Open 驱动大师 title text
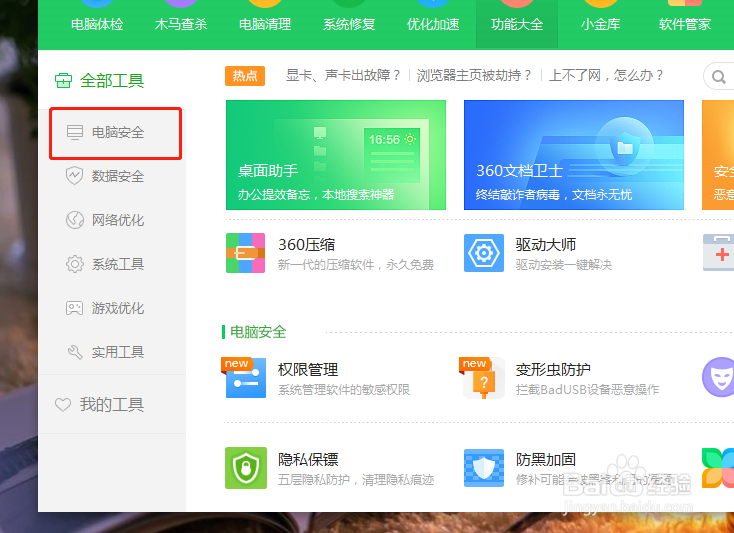734x533 pixels. pyautogui.click(x=545, y=245)
